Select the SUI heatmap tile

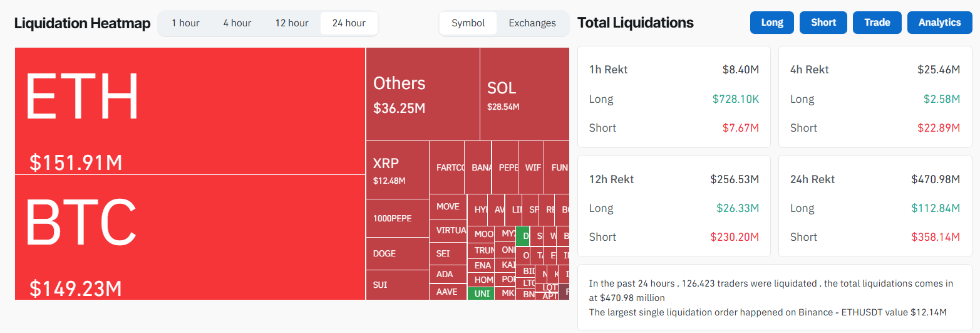point(397,285)
